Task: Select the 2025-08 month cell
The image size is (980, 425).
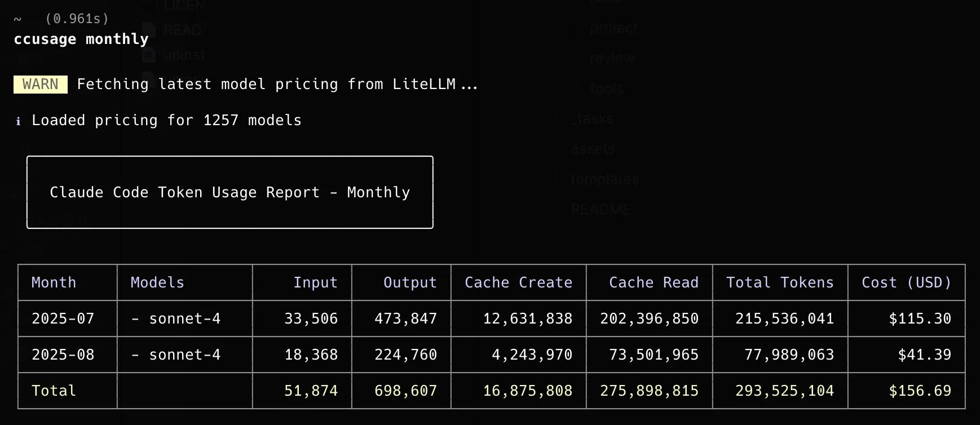Action: click(x=63, y=355)
